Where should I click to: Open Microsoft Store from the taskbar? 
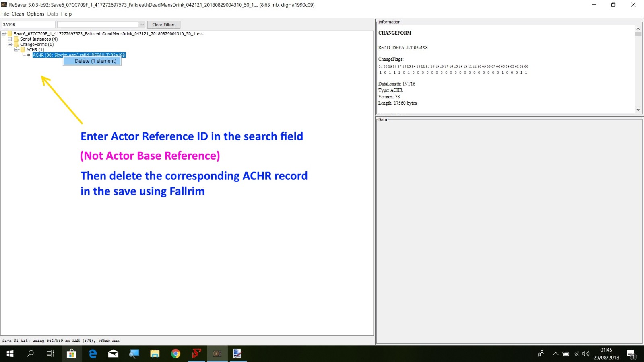72,354
